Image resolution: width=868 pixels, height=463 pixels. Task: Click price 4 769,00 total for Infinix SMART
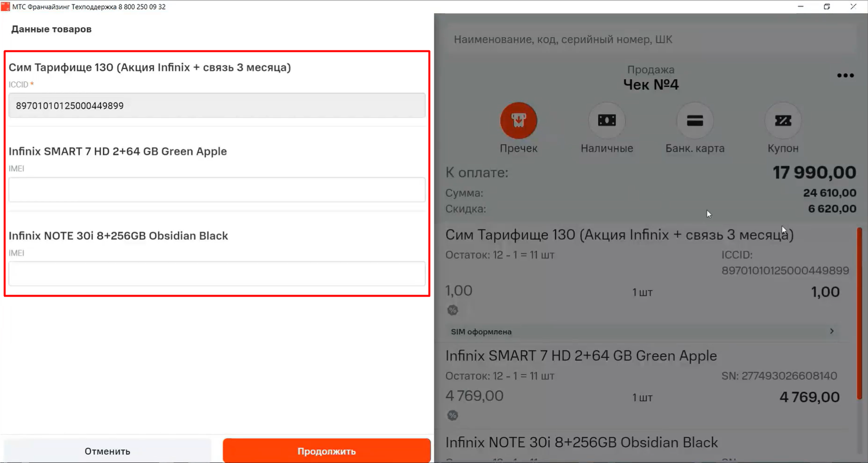point(809,397)
